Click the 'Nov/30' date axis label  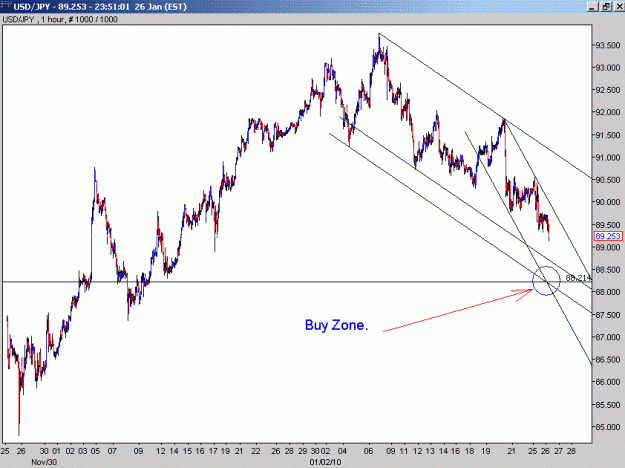tap(44, 462)
